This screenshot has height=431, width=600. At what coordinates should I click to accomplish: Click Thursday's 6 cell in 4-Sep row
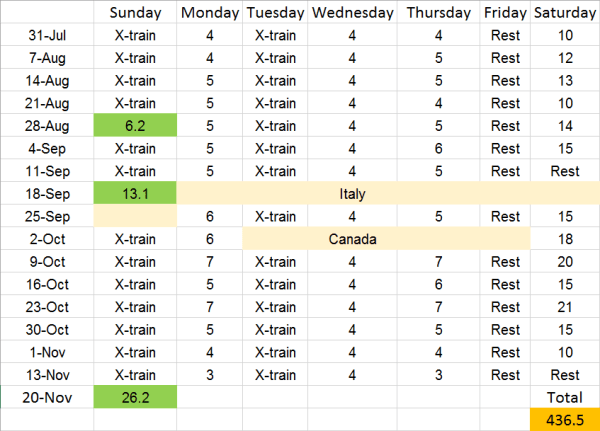[438, 148]
